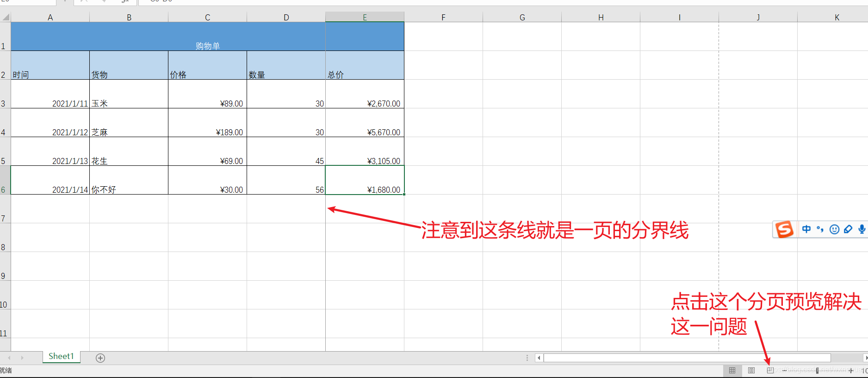This screenshot has height=378, width=868.
Task: Click the cell with date 2021/1/14
Action: 50,180
